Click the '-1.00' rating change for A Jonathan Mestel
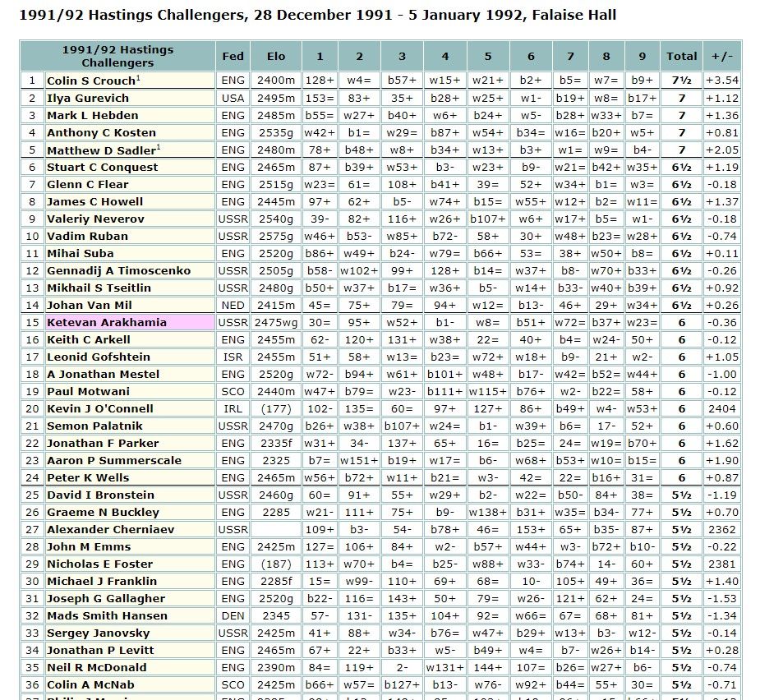Image resolution: width=760 pixels, height=700 pixels. coord(722,375)
